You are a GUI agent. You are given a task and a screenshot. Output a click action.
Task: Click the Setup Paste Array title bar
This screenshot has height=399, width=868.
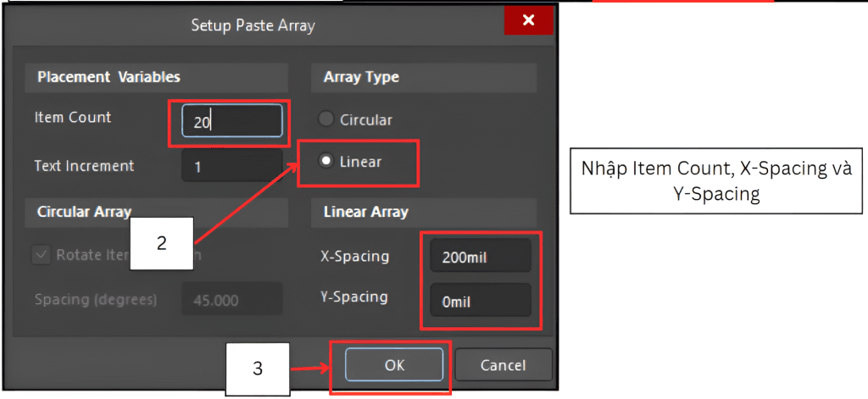click(253, 25)
